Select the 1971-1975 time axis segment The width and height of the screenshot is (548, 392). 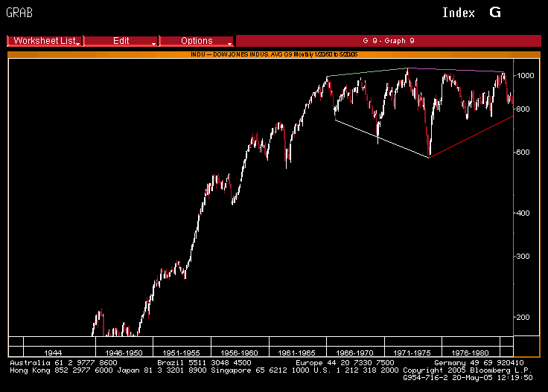click(412, 351)
